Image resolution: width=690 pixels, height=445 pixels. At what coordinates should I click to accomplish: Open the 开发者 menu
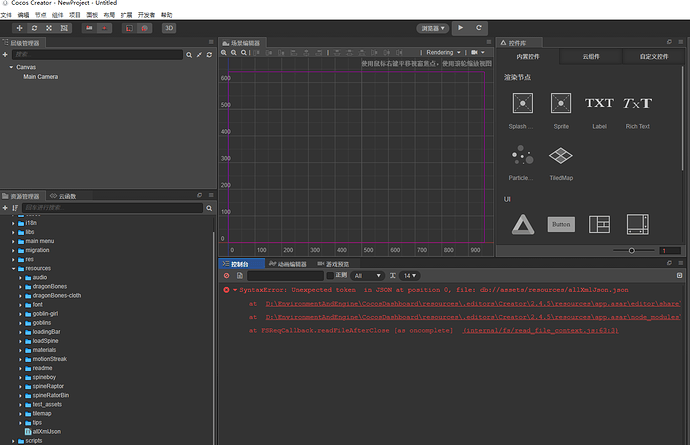pos(146,15)
